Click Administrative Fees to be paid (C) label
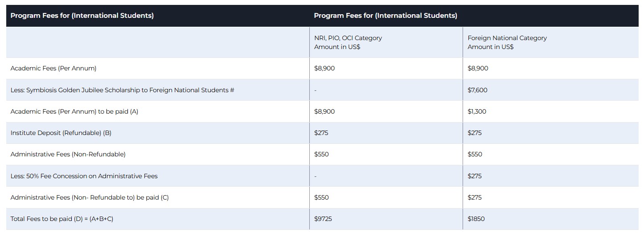The width and height of the screenshot is (644, 233). click(90, 197)
